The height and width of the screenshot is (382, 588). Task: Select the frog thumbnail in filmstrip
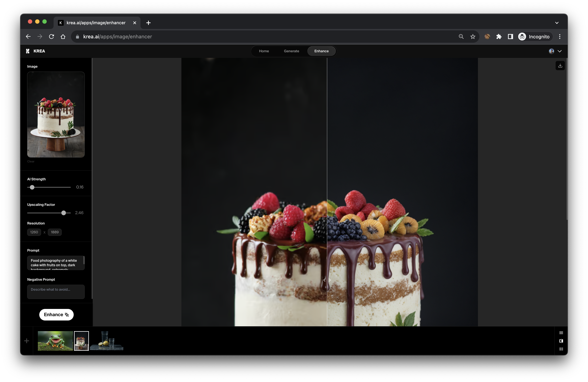click(x=55, y=341)
